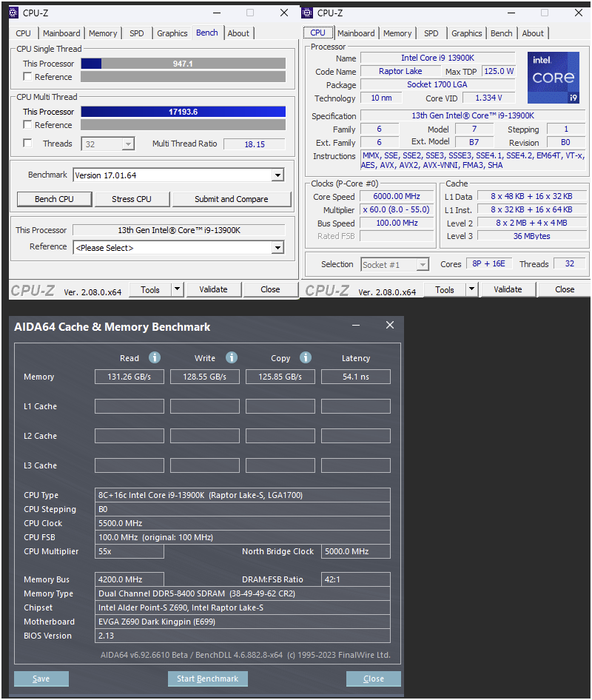The image size is (592, 700).
Task: Open the SPD tab in left CPU-Z window
Action: pos(137,33)
